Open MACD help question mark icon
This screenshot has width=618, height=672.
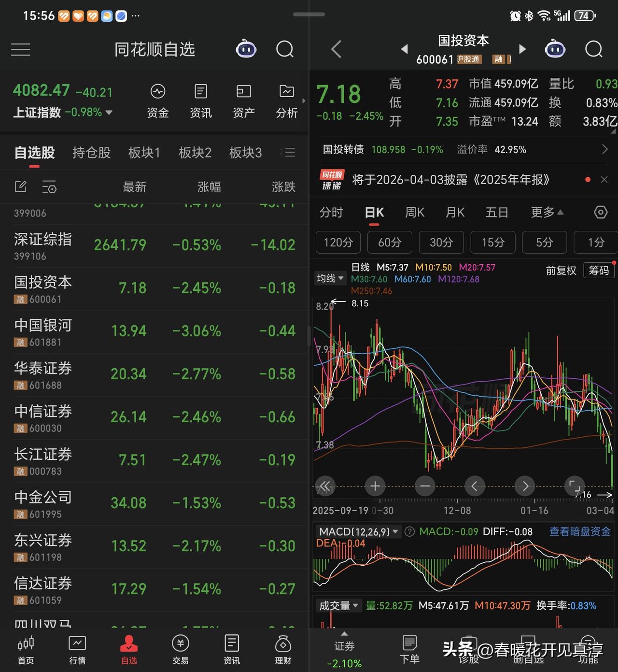[x=409, y=532]
